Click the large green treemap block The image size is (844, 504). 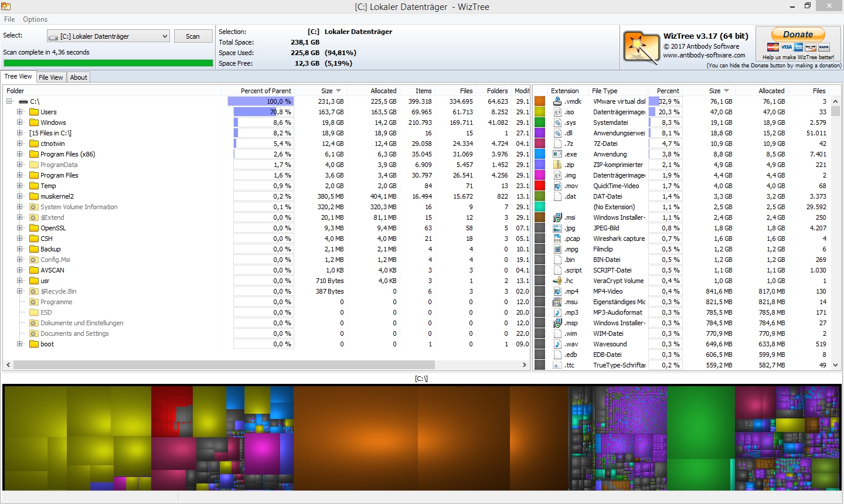tap(700, 437)
